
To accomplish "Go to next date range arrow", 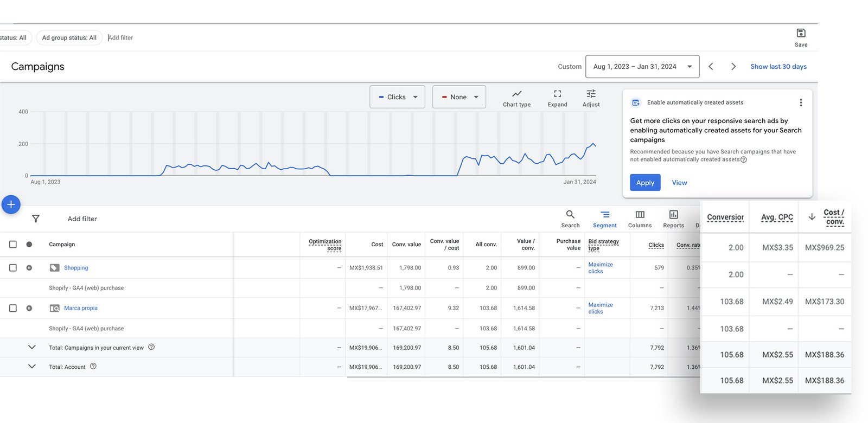I will [733, 66].
